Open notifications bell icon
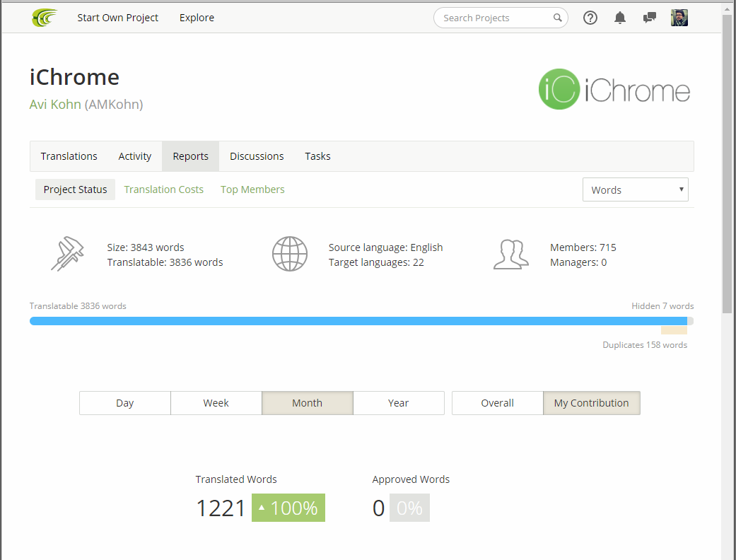 pyautogui.click(x=619, y=18)
